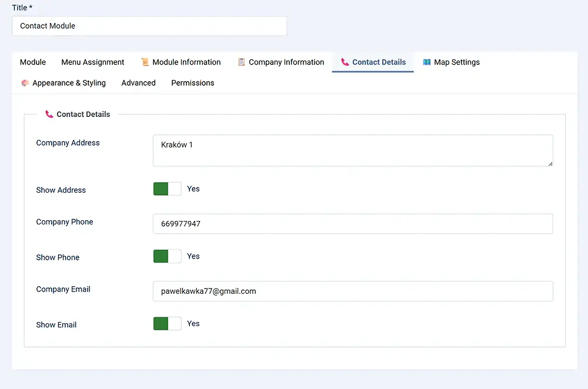Open the Menu Assignment tab
The height and width of the screenshot is (389, 588).
[93, 62]
